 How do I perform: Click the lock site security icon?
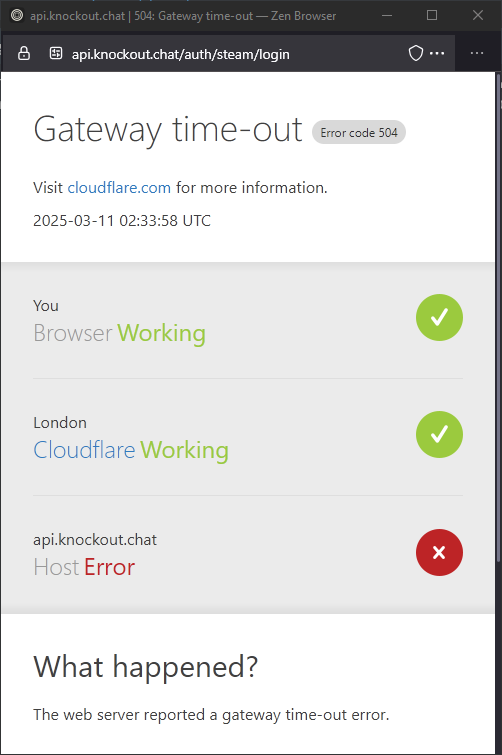[24, 53]
